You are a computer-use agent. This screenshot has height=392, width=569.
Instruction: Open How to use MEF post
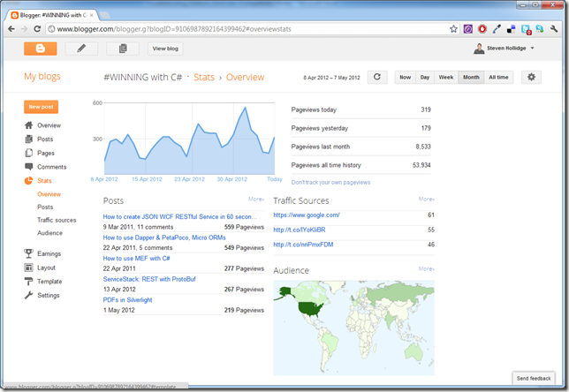(136, 258)
